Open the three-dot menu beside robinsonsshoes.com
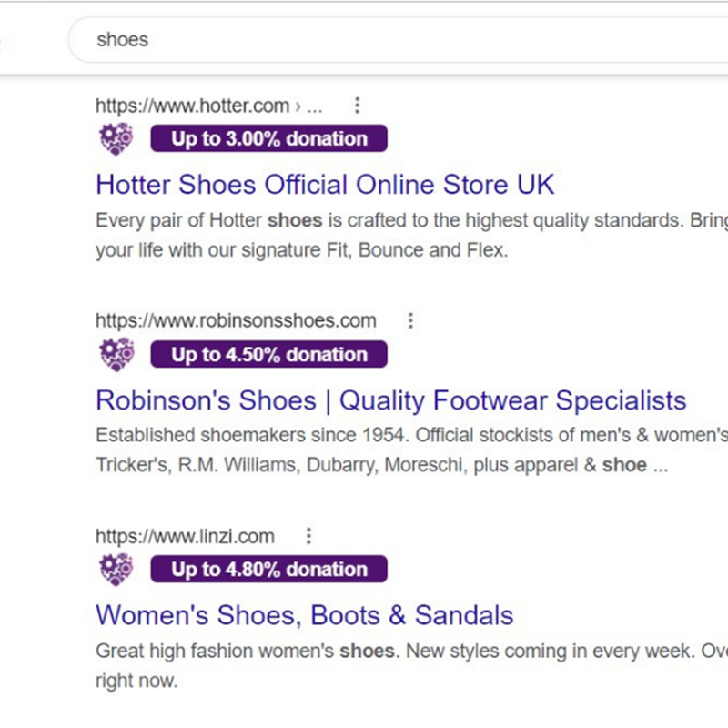 411,320
